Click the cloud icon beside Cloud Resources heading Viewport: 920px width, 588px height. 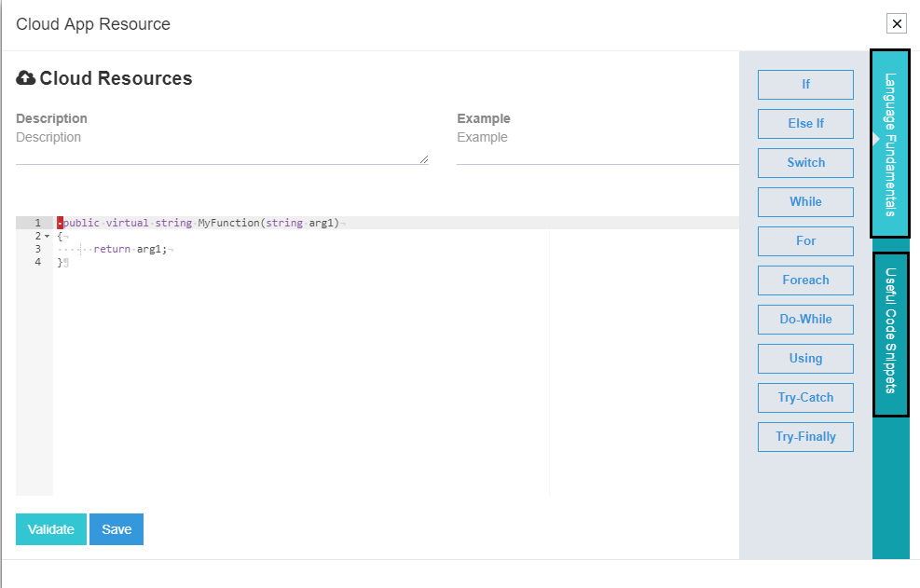pos(25,78)
